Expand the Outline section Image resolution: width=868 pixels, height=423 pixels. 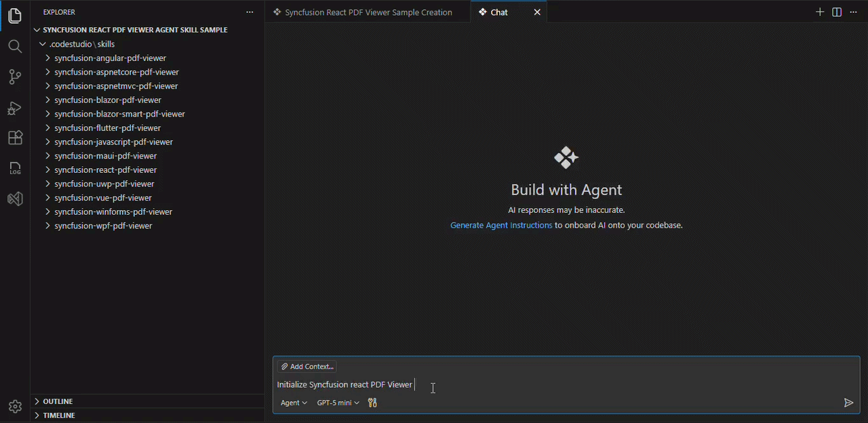(148, 401)
